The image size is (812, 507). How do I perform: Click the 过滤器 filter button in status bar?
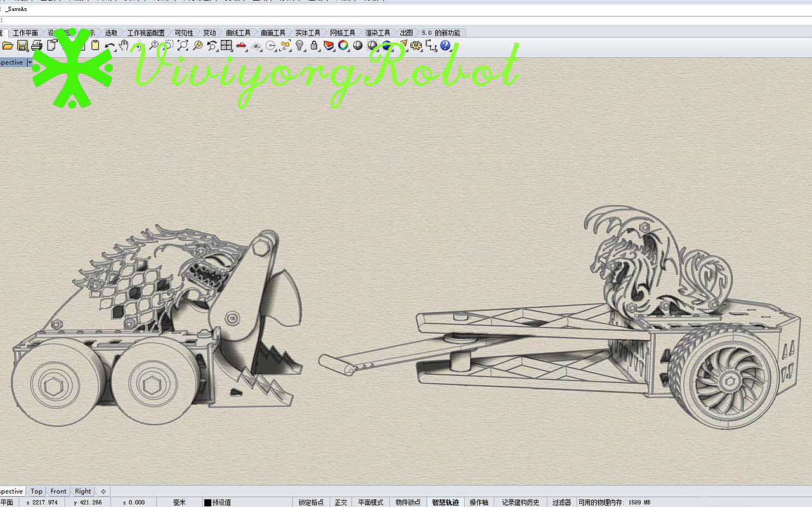561,502
